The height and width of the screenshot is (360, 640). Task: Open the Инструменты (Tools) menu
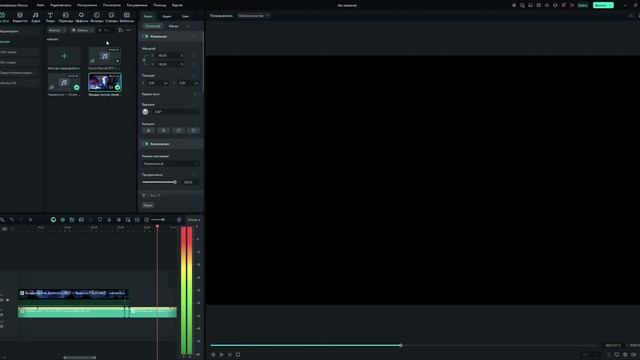87,5
